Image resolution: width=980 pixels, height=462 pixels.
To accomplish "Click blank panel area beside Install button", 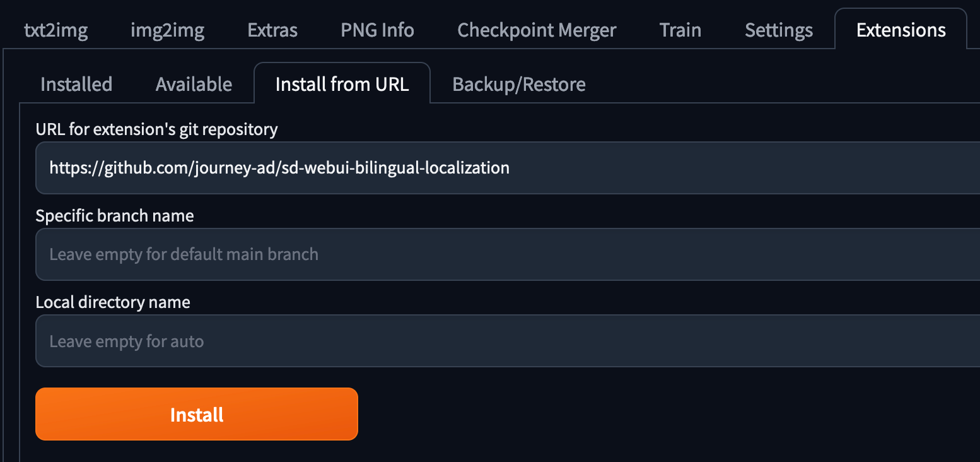I will pyautogui.click(x=631, y=414).
